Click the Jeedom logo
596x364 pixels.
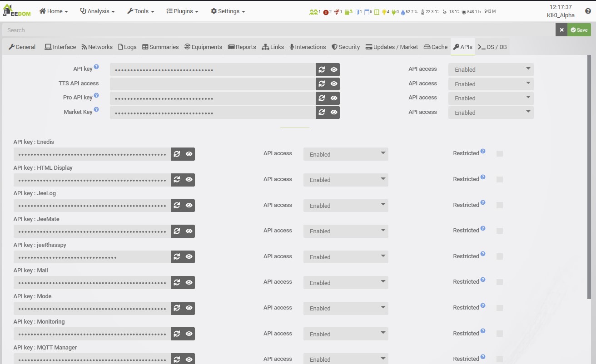(17, 10)
